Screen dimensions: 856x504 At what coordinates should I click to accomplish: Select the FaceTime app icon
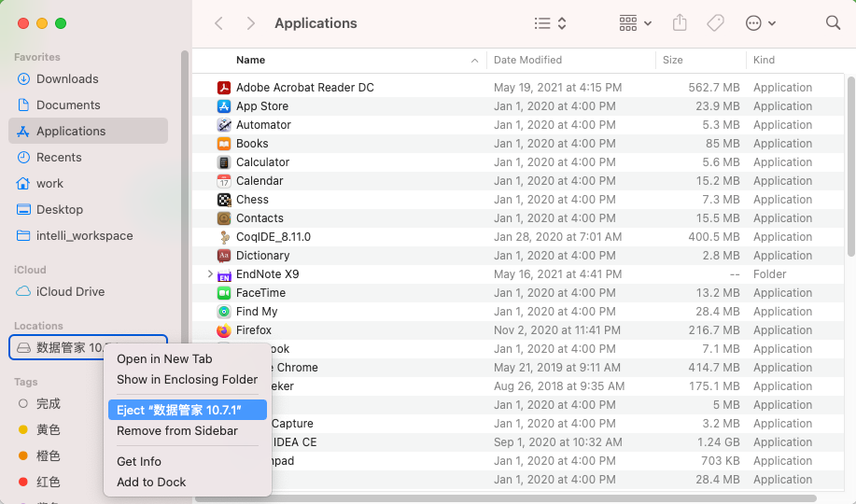224,293
